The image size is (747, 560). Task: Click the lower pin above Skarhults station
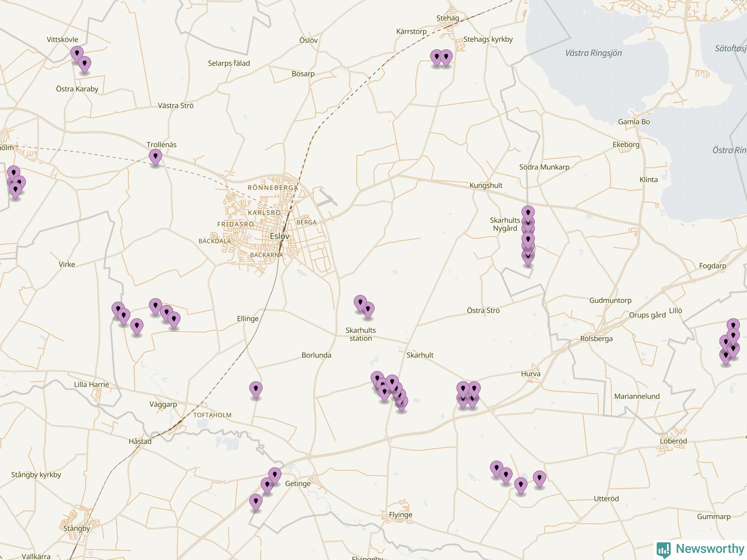tap(368, 310)
